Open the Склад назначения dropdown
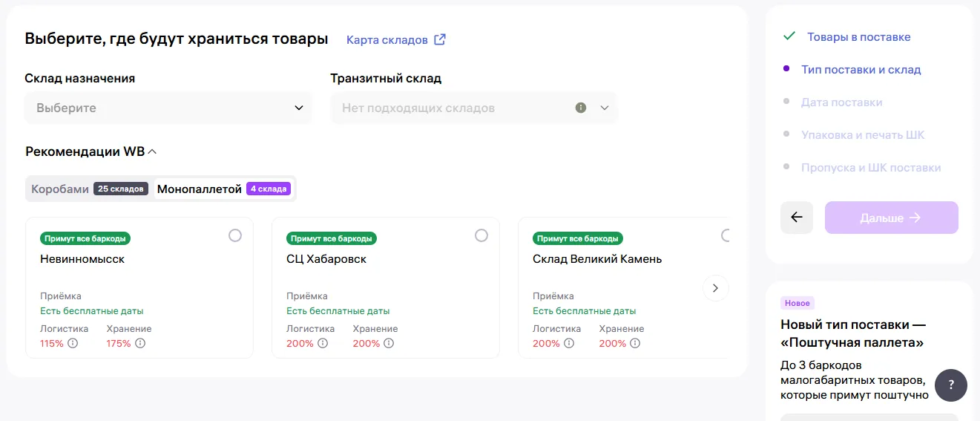This screenshot has width=980, height=421. (x=168, y=108)
